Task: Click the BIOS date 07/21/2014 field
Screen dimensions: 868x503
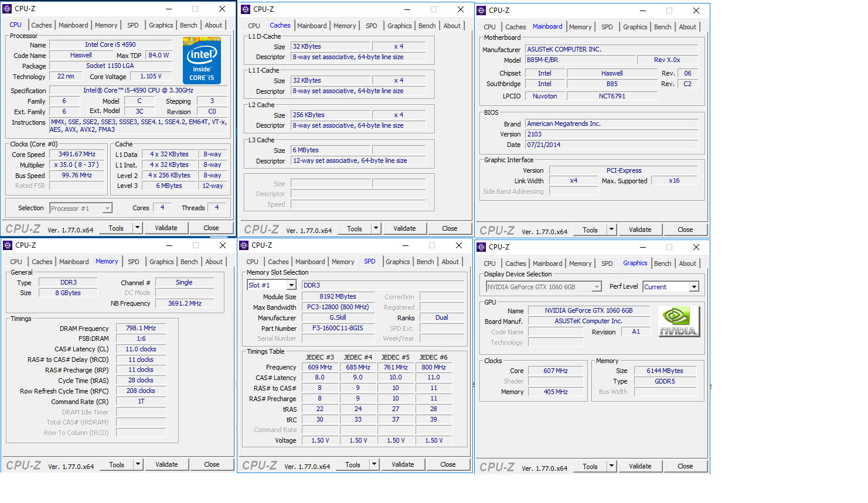Action: [611, 145]
